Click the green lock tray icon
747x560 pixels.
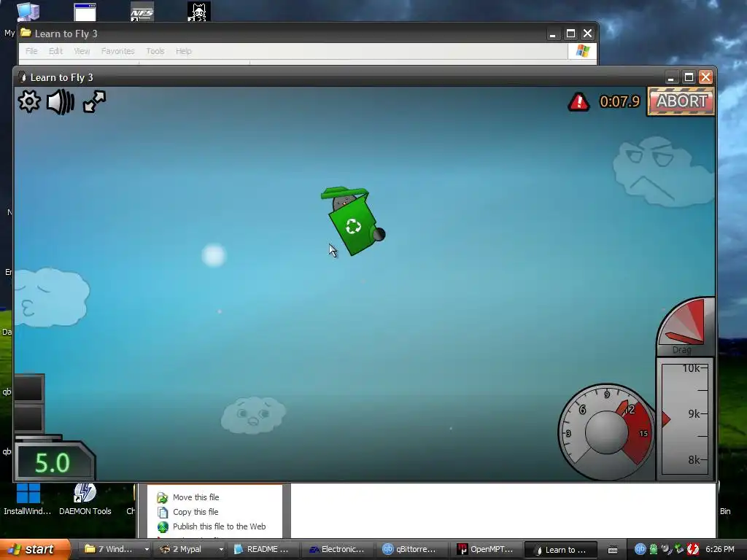(x=654, y=549)
